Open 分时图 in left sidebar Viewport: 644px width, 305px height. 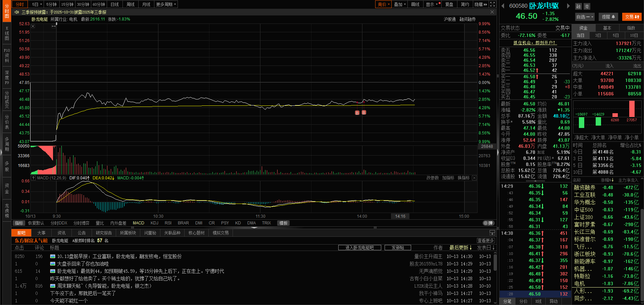7,11
